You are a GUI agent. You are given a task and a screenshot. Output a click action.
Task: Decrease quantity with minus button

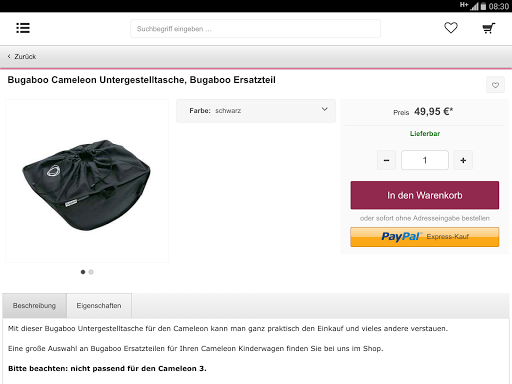coord(386,160)
